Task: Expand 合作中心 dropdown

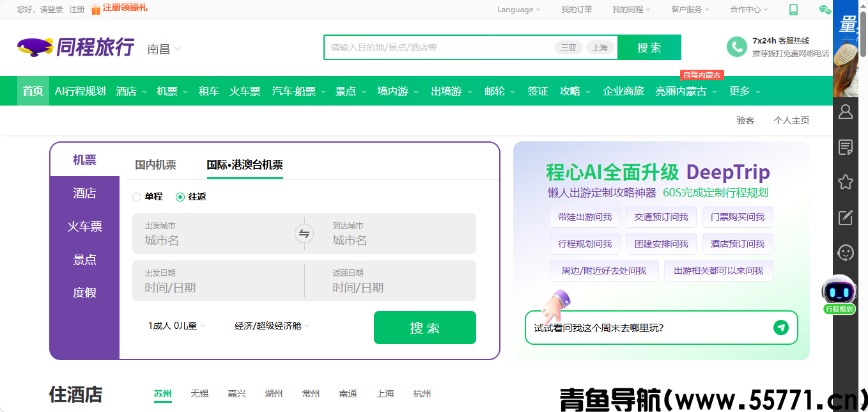Action: pyautogui.click(x=749, y=10)
